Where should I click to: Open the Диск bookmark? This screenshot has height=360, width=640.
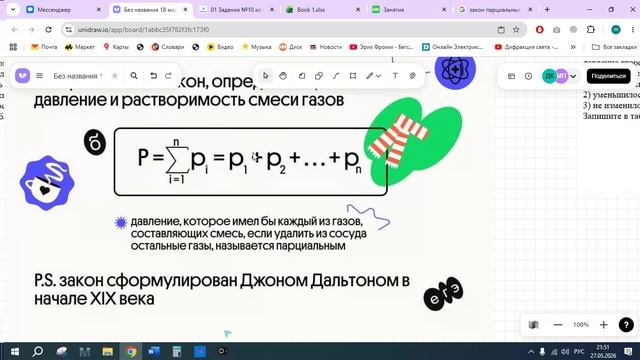coord(291,47)
